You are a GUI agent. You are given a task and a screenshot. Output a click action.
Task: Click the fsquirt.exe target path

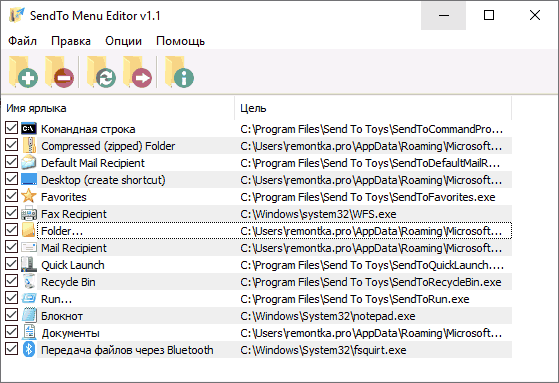click(x=323, y=350)
